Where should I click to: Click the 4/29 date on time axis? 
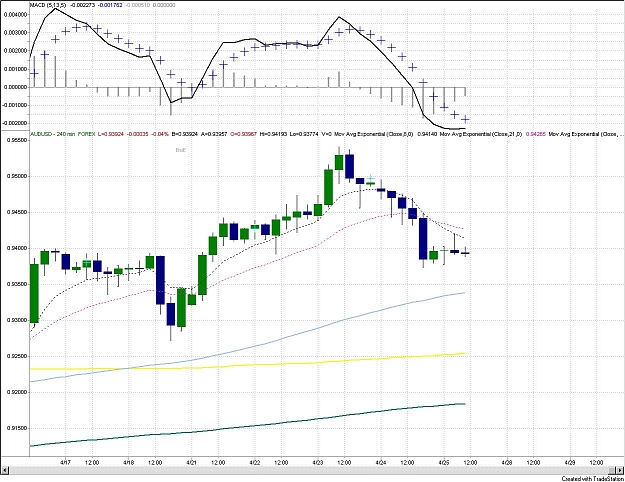(570, 462)
